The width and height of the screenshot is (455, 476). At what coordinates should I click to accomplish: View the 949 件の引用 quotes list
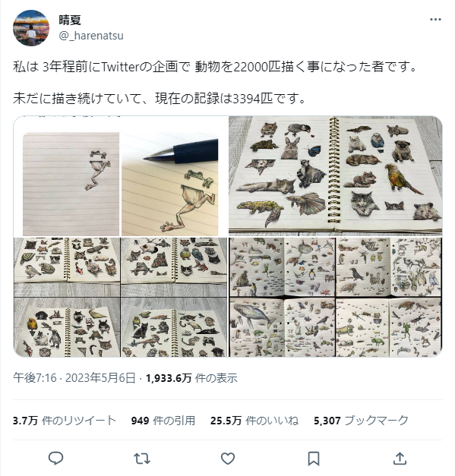coord(163,421)
